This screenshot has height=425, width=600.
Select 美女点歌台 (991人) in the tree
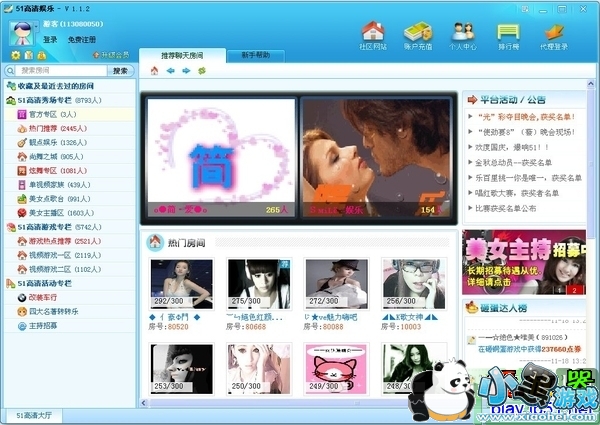coord(70,199)
